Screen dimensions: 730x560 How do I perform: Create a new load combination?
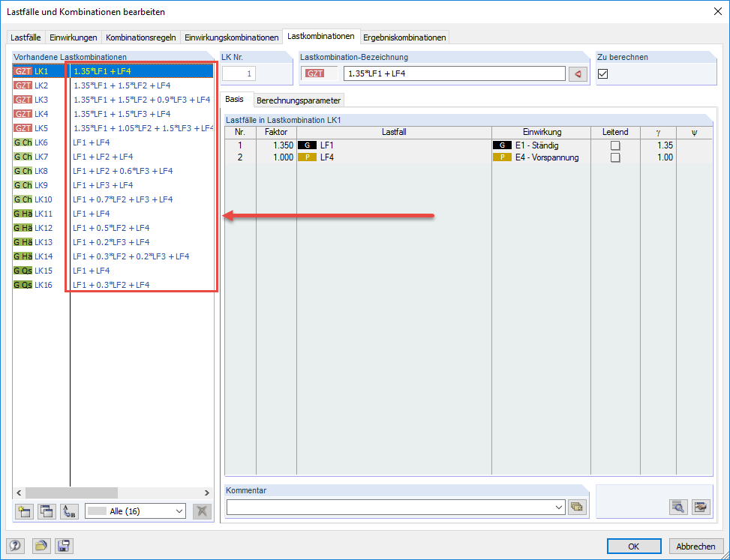tap(24, 511)
